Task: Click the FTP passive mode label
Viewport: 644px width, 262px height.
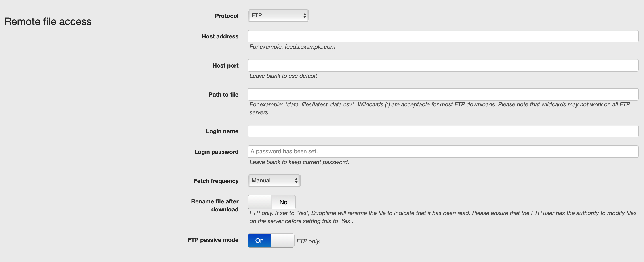Action: [213, 240]
